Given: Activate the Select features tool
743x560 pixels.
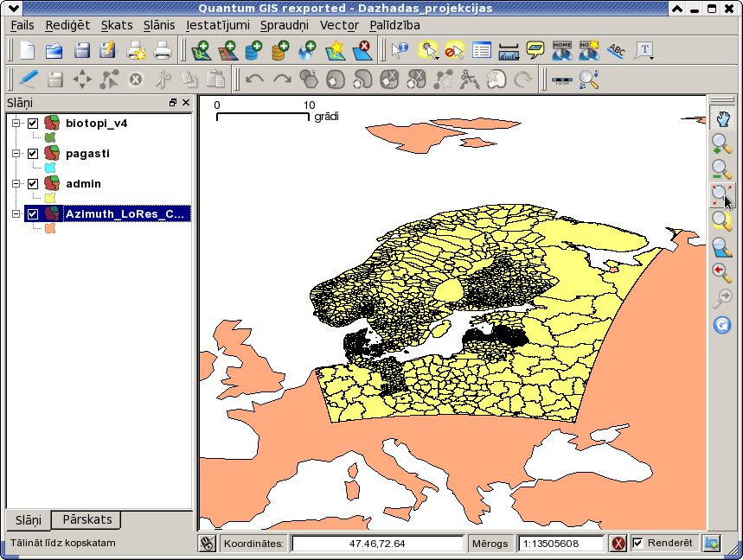Looking at the screenshot, I should click(x=428, y=50).
